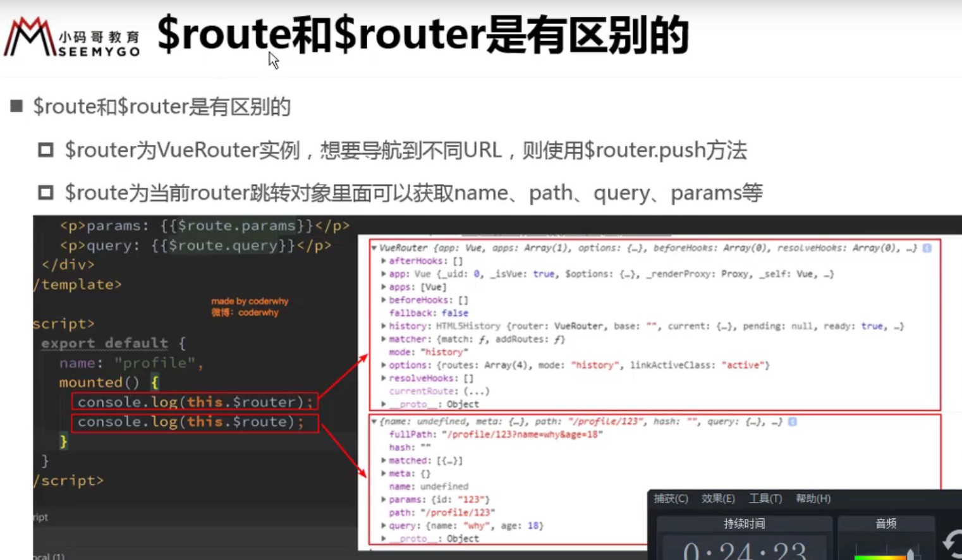The width and height of the screenshot is (962, 560).
Task: Expand __proto__ under the route object
Action: 384,539
